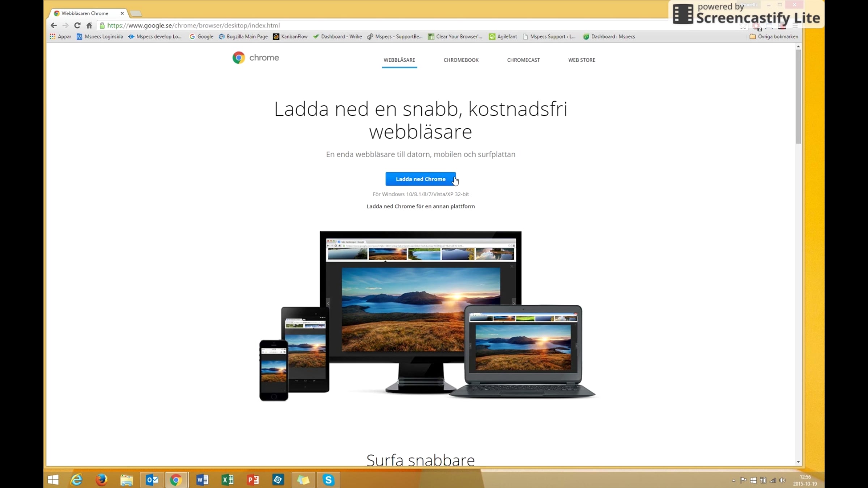The width and height of the screenshot is (868, 488).
Task: Open a new browser tab
Action: click(x=136, y=14)
